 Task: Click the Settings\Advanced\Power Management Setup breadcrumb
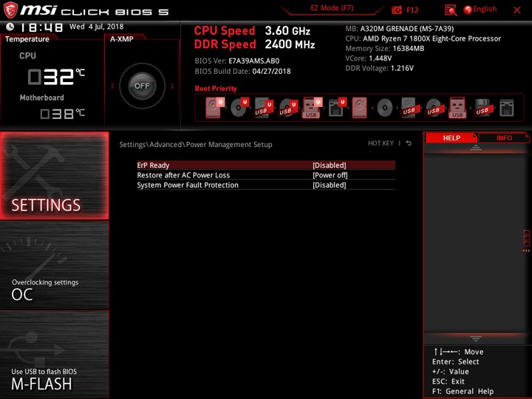coord(196,145)
